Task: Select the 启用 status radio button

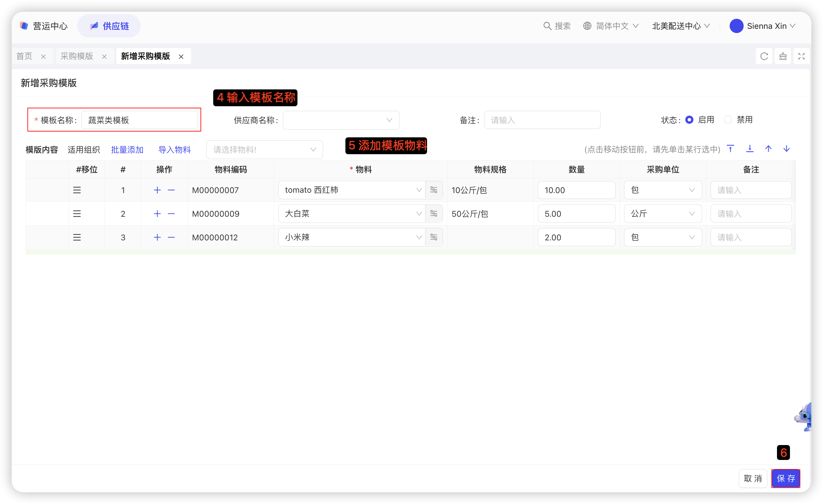Action: pos(689,120)
